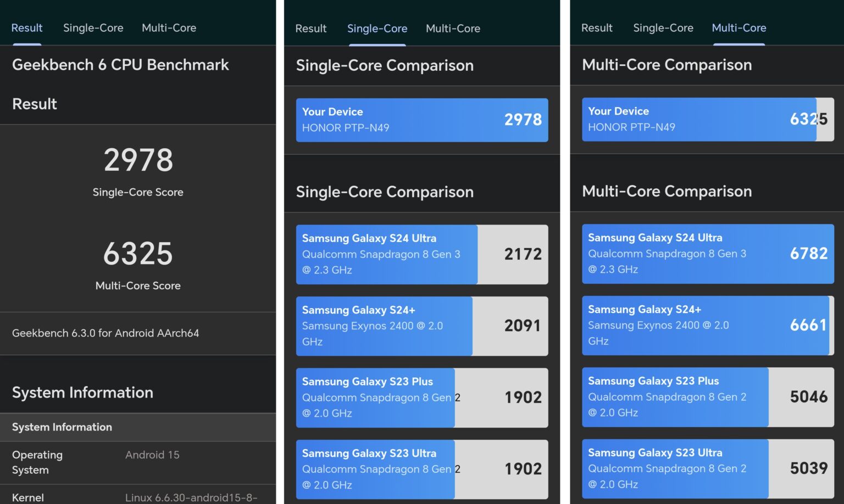Select Galaxy S23 Ultra single-core bar 1902
844x504 pixels.
pos(422,469)
